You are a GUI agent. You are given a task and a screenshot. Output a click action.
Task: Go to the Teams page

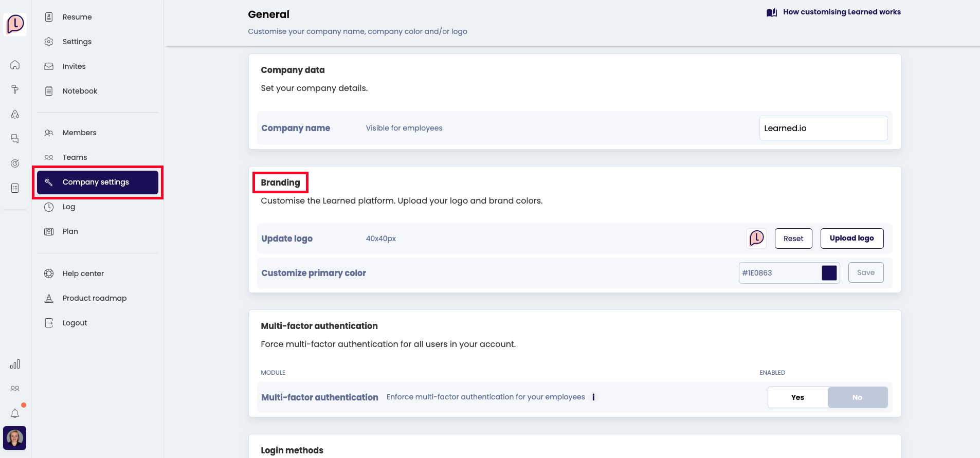coord(75,157)
